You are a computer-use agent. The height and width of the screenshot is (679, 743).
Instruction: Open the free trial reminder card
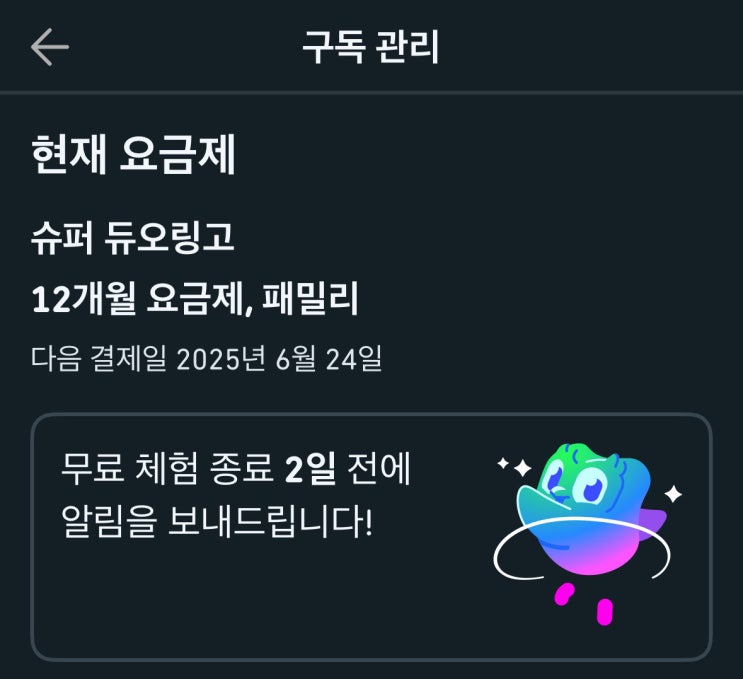(x=372, y=536)
